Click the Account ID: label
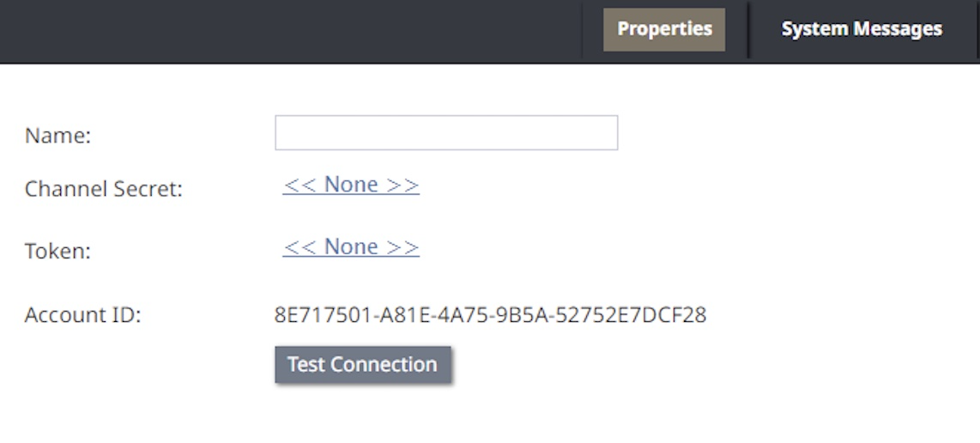Image resolution: width=980 pixels, height=443 pixels. pyautogui.click(x=82, y=315)
